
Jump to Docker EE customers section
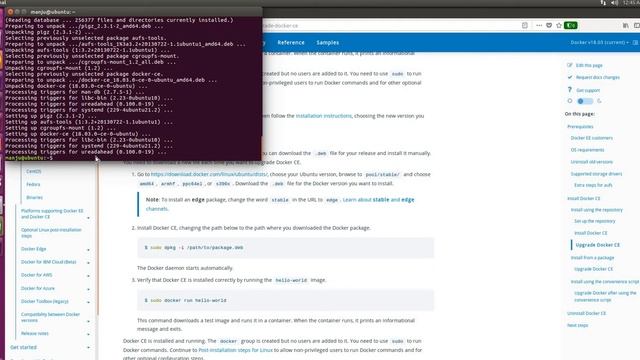click(x=591, y=138)
